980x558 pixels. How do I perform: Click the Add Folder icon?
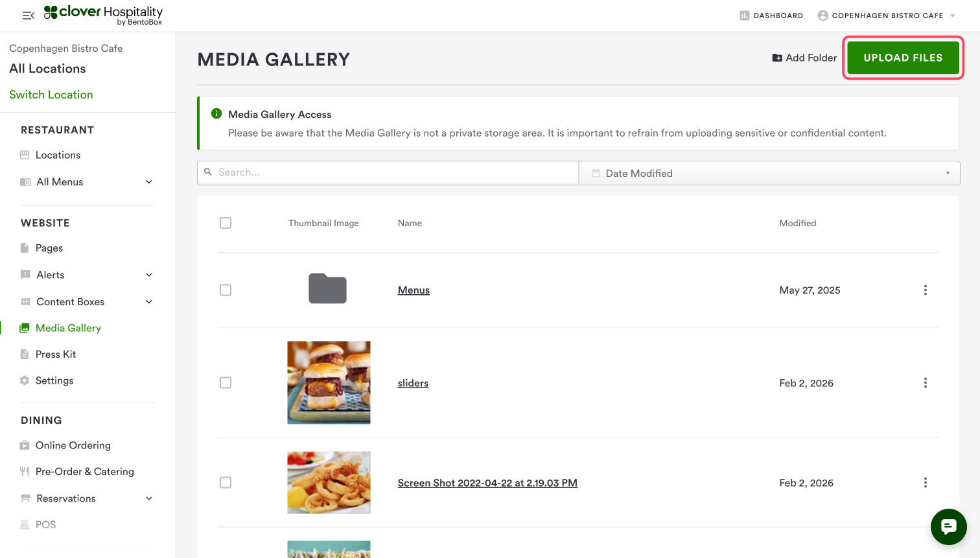(x=776, y=58)
